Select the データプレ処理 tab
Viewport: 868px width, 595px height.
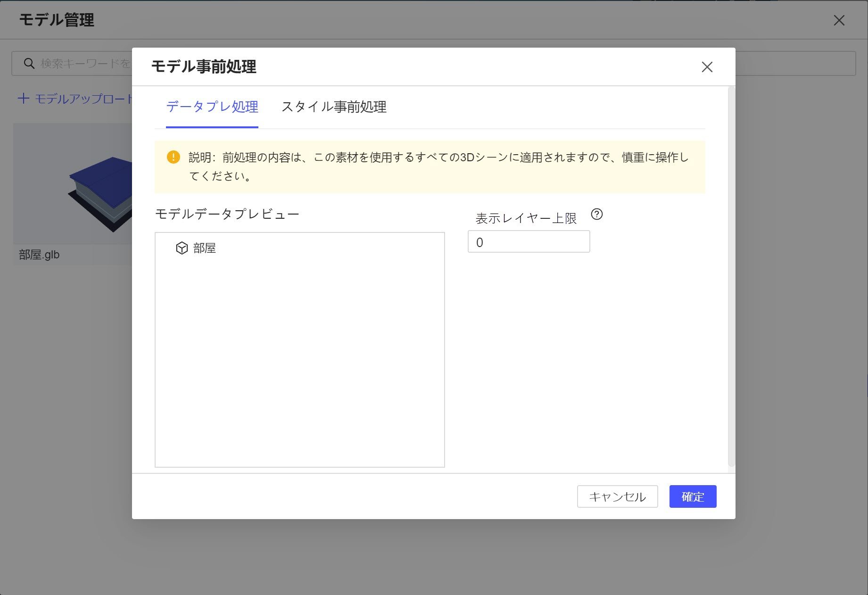pos(212,107)
